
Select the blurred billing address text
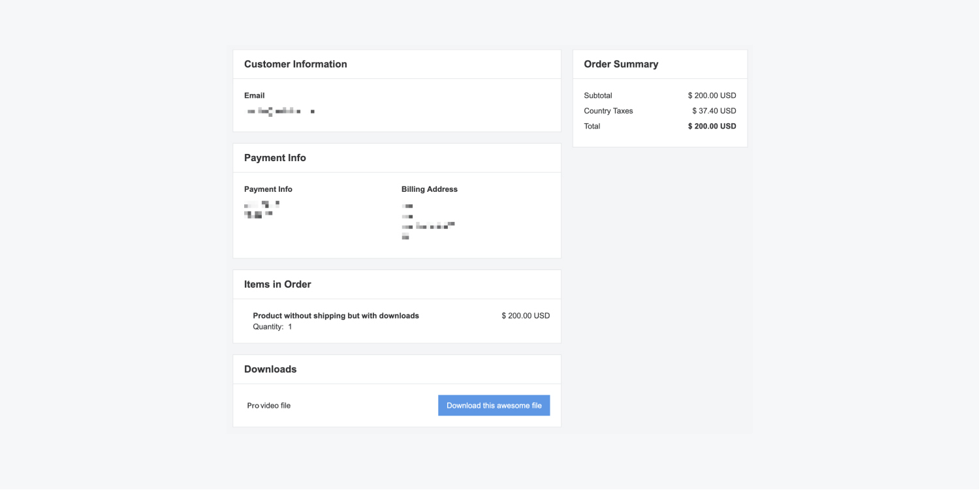coord(428,222)
